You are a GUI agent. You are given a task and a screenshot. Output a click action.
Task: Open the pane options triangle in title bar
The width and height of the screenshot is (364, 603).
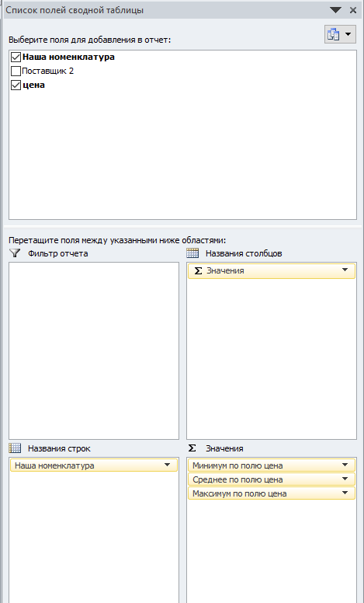click(335, 10)
